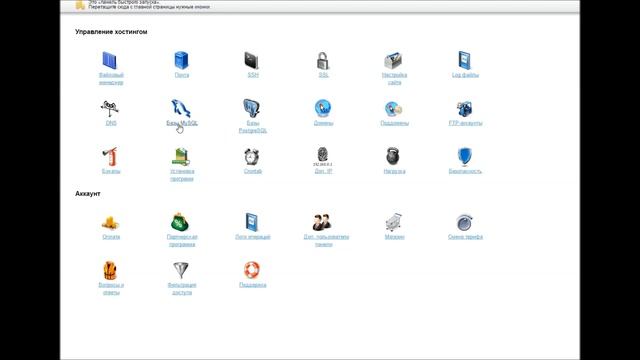This screenshot has height=360, width=640.
Task: Click the Нагрузка text link
Action: [x=394, y=171]
